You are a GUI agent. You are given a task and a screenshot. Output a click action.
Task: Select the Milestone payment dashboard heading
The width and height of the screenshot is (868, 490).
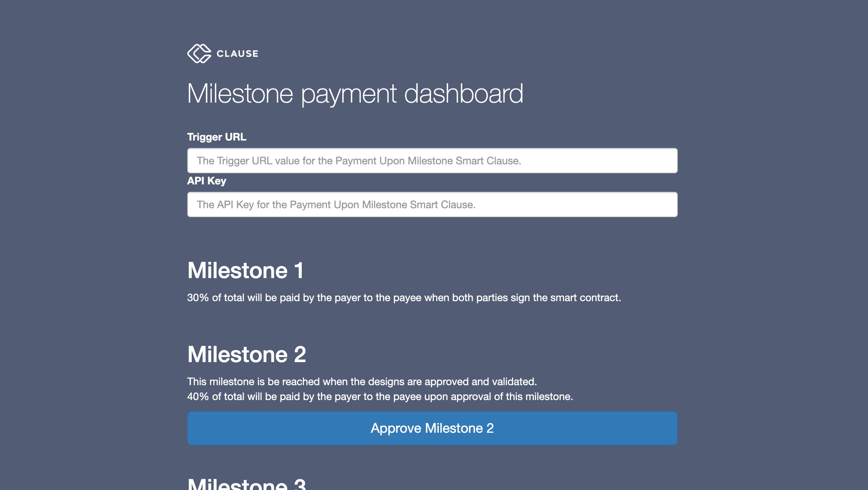point(356,95)
